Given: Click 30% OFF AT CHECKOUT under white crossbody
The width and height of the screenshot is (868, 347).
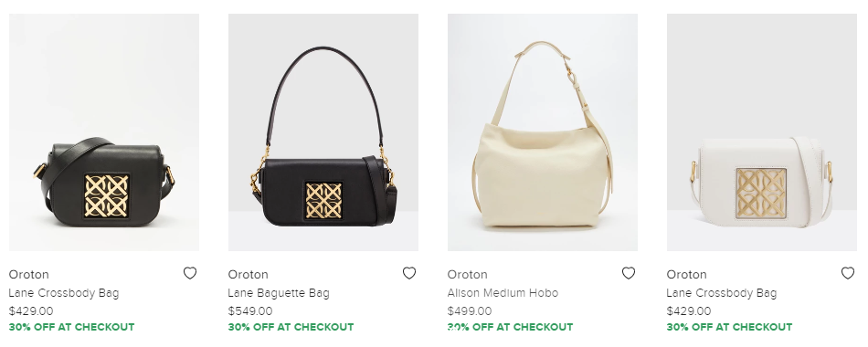Looking at the screenshot, I should pos(729,327).
